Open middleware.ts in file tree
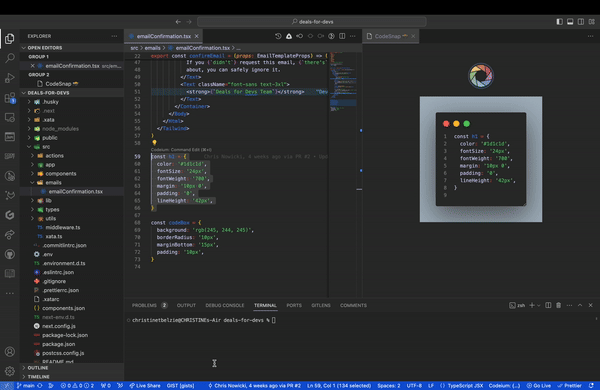600x390 pixels. click(x=63, y=227)
